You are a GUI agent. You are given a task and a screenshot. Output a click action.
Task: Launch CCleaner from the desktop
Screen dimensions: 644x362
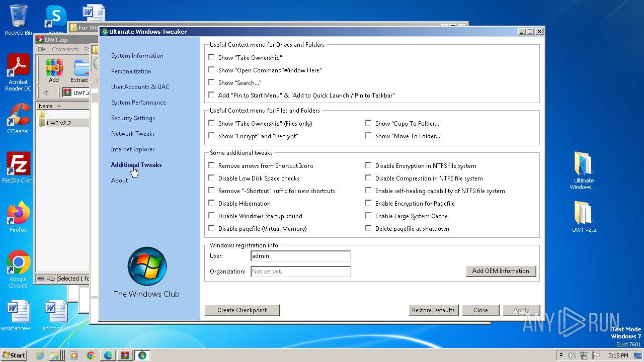tap(18, 119)
